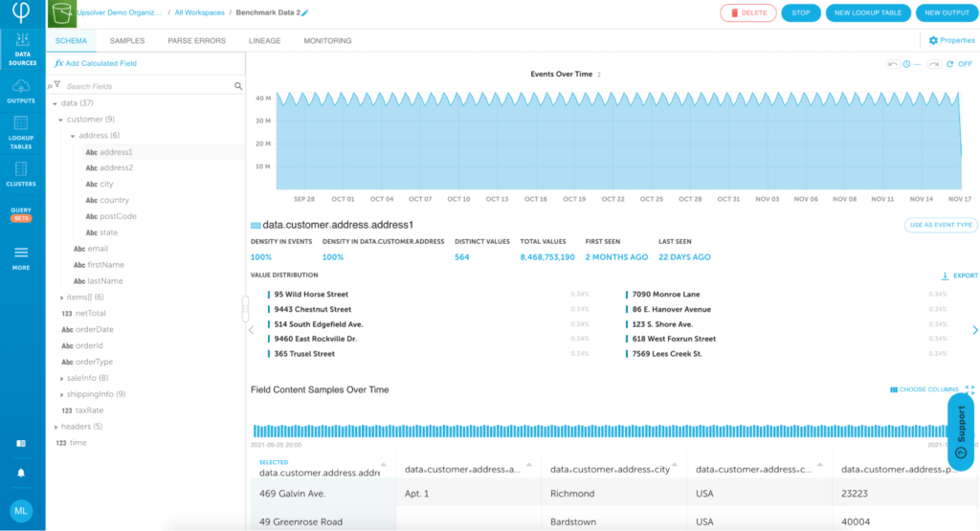Collapse the address (6) node
This screenshot has height=531, width=980.
(x=73, y=136)
